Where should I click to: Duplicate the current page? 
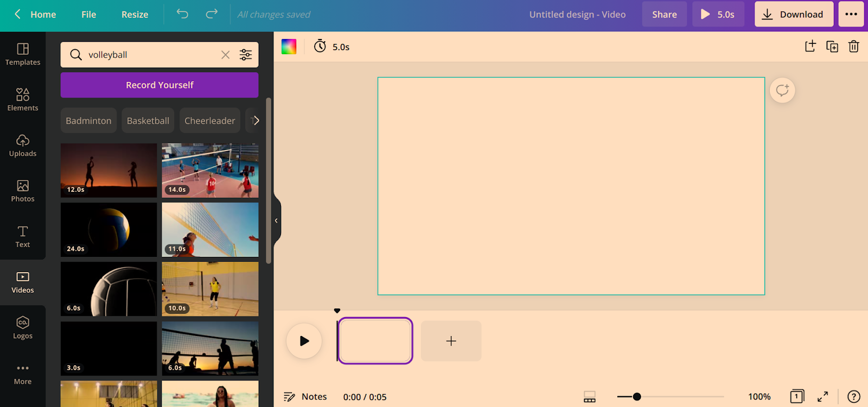(x=832, y=47)
